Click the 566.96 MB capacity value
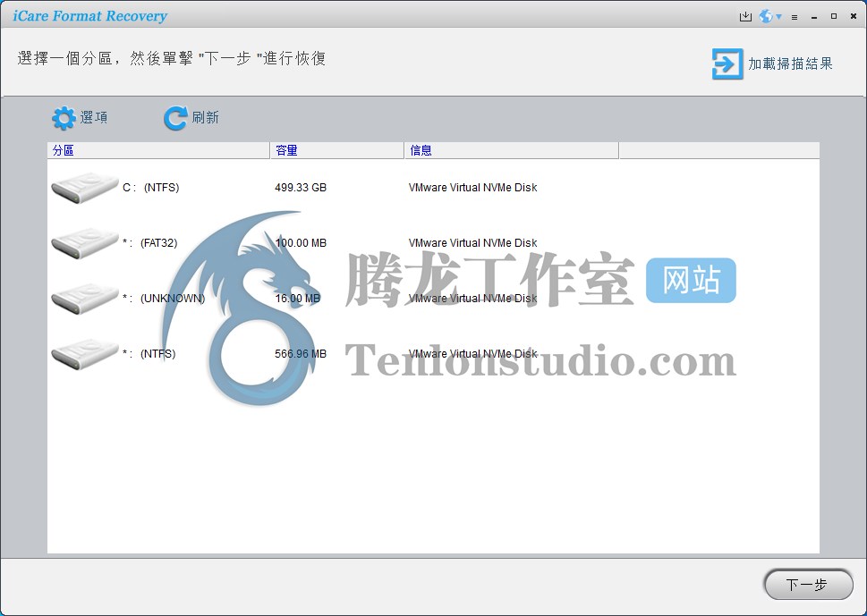This screenshot has width=867, height=616. [301, 353]
